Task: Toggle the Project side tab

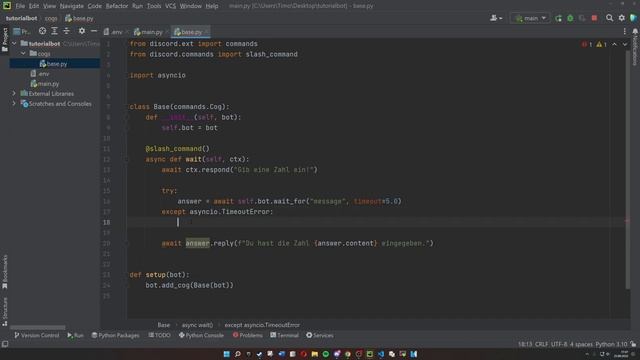Action: point(5,40)
